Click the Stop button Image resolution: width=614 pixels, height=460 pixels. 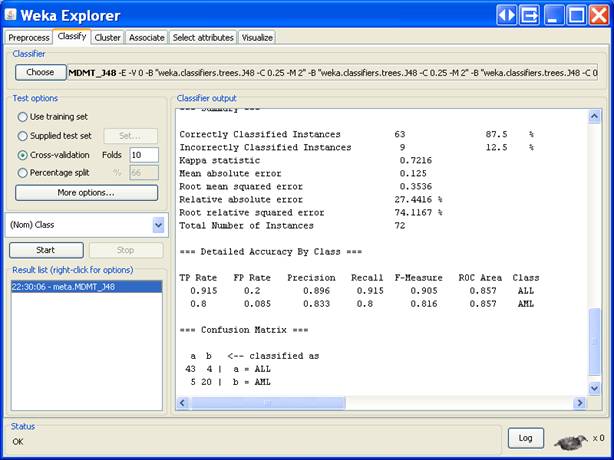coord(126,250)
